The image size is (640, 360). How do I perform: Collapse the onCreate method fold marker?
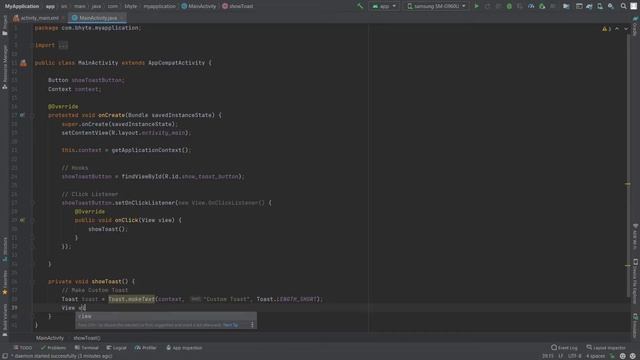click(33, 115)
